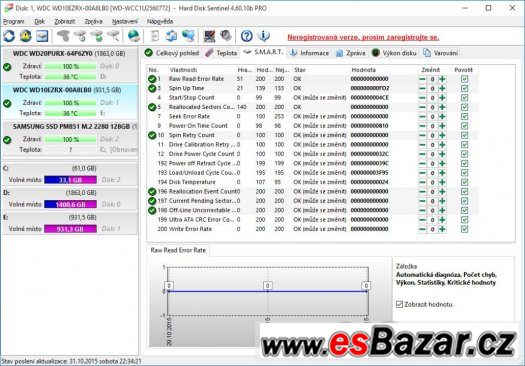Click the Raw Read Error Rate graph tab
525x366 pixels.
pyautogui.click(x=178, y=250)
